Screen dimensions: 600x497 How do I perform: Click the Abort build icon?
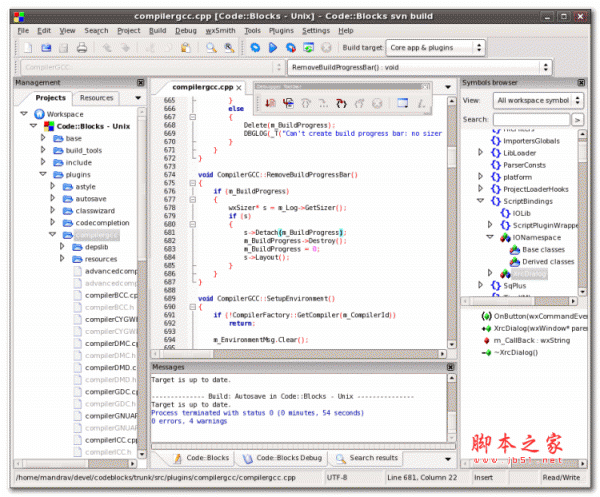[x=326, y=48]
